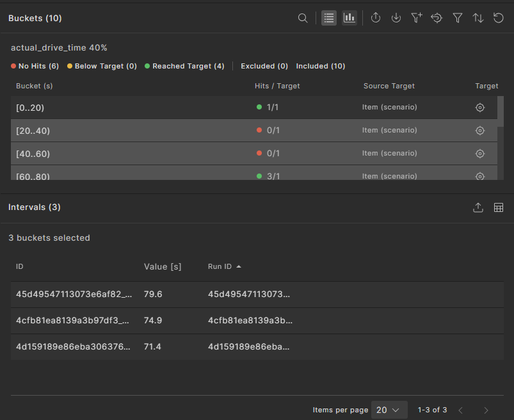Select the Included (10) filter
Screen dimensions: 514x420
320,66
